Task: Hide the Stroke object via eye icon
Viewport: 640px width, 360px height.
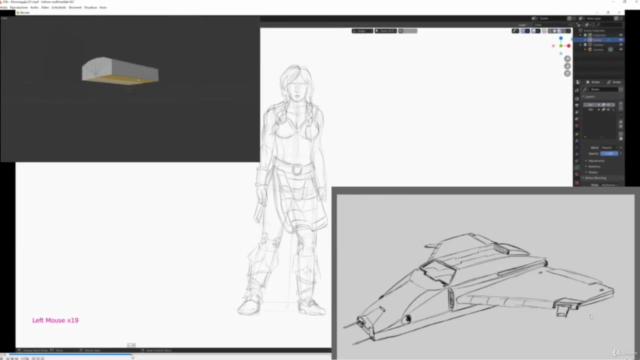Action: point(621,40)
